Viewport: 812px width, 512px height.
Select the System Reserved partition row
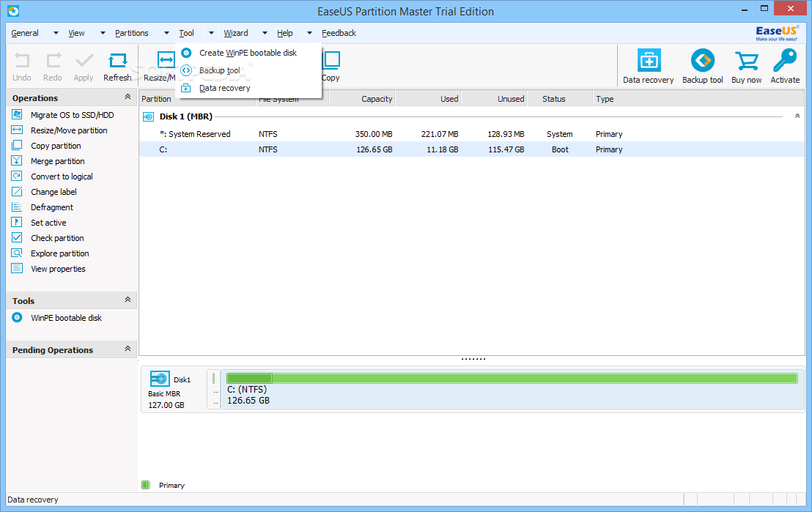point(472,134)
